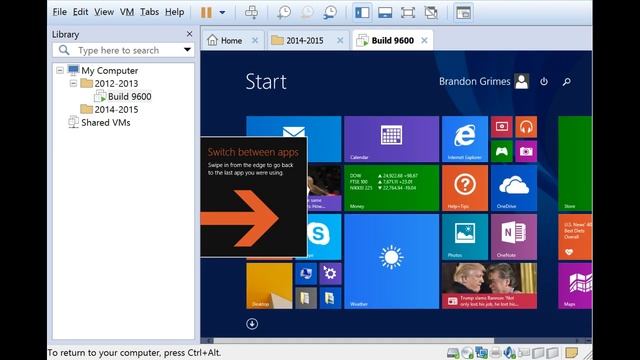
Task: Open the Help+Tips tile
Action: (x=465, y=188)
